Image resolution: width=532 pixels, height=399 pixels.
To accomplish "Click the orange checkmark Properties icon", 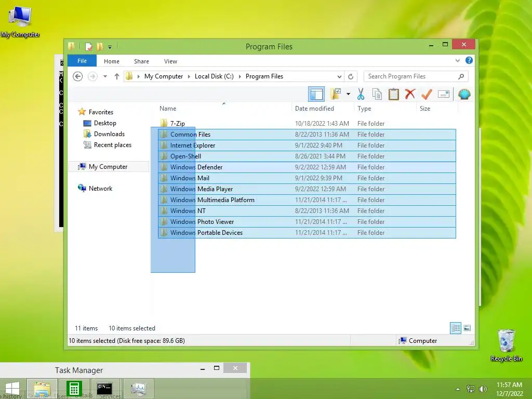I will pyautogui.click(x=427, y=94).
